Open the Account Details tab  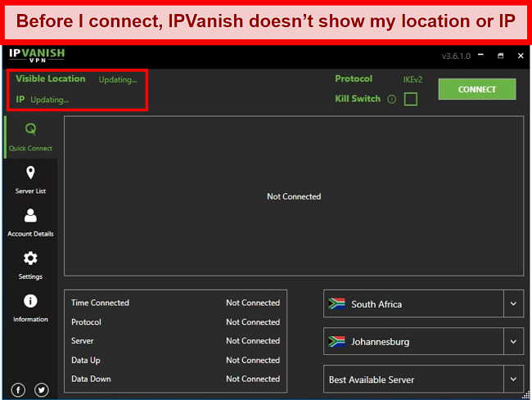coord(30,222)
